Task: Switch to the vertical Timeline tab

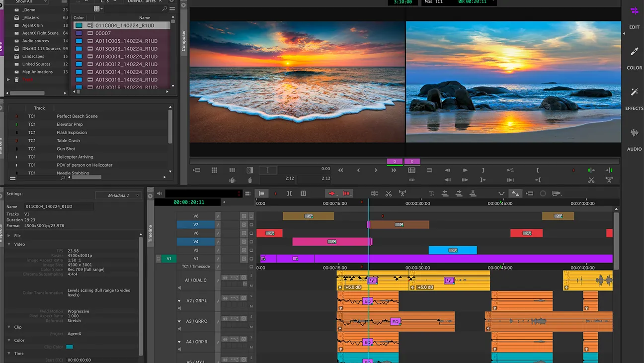Action: 150,231
